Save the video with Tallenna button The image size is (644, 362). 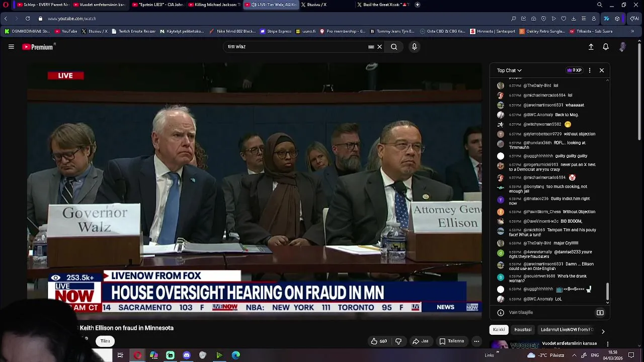click(x=451, y=341)
